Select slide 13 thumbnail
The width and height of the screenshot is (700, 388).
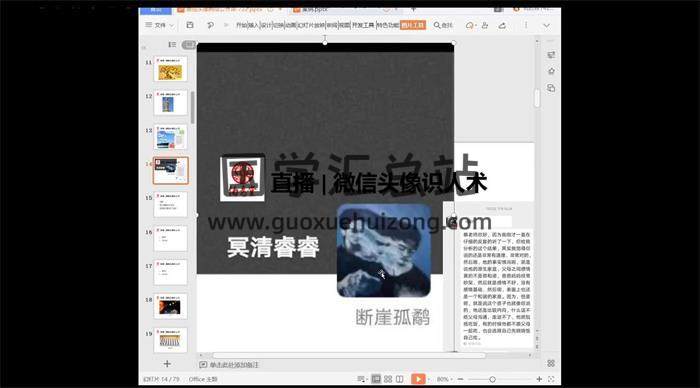point(171,137)
